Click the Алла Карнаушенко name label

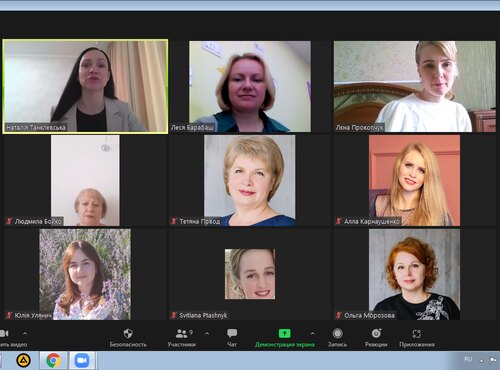372,221
